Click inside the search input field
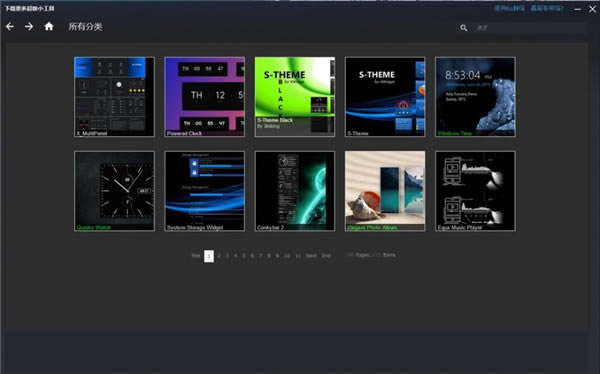Screen dimensions: 600x374 click(x=530, y=28)
